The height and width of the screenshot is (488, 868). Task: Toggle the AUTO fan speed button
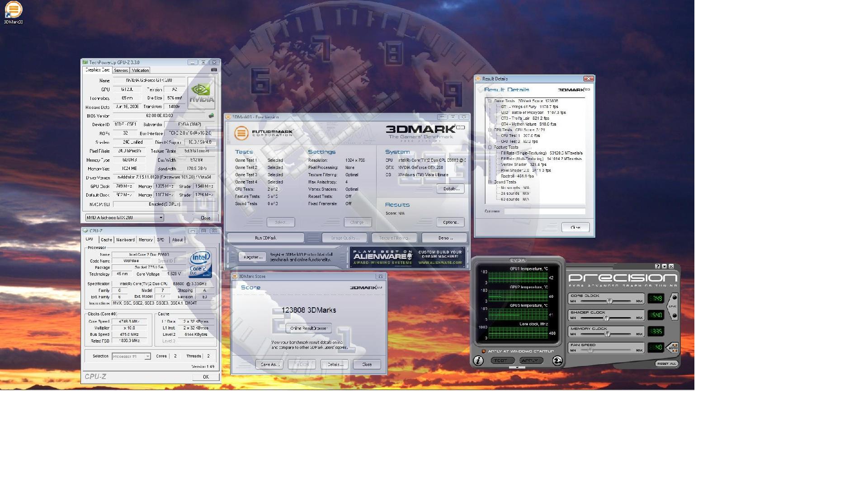click(673, 347)
